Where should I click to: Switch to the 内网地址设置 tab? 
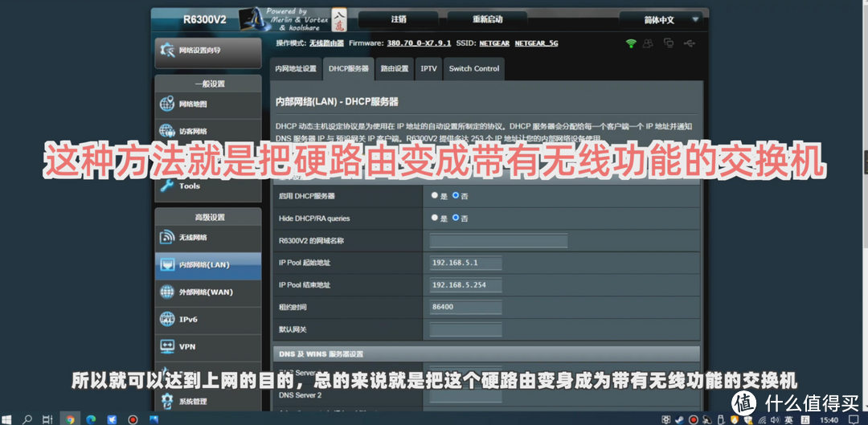pos(296,69)
